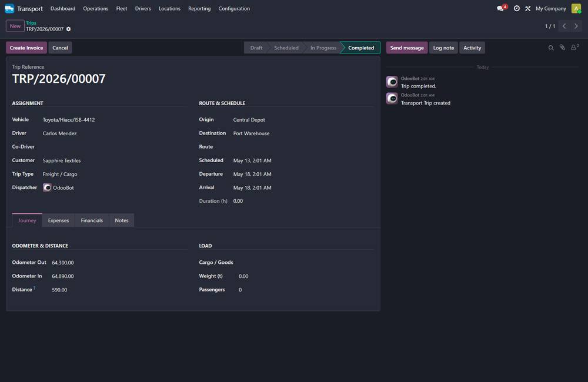Screen dimensions: 588x382
Task: Click the empty Cargo / Goods field
Action: 306,263
